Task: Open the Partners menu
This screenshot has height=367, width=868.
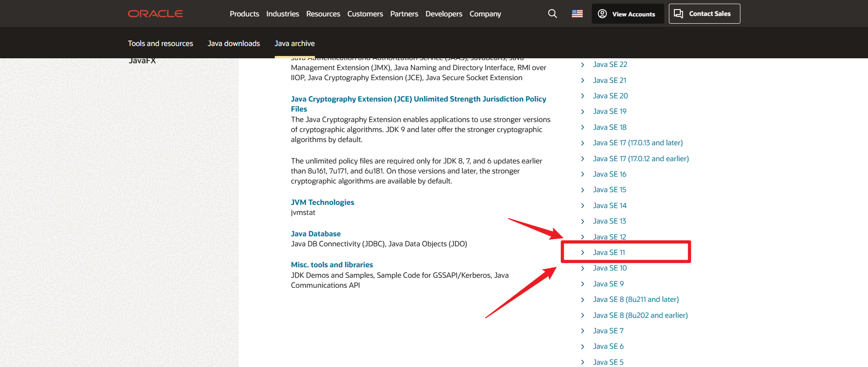Action: coord(404,14)
